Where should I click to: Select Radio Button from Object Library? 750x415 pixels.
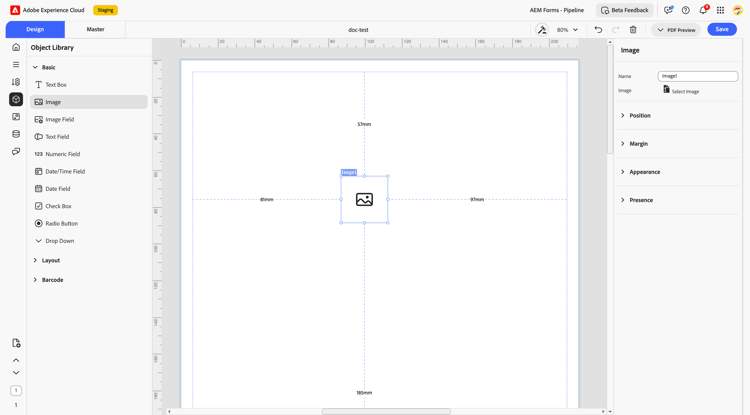61,223
